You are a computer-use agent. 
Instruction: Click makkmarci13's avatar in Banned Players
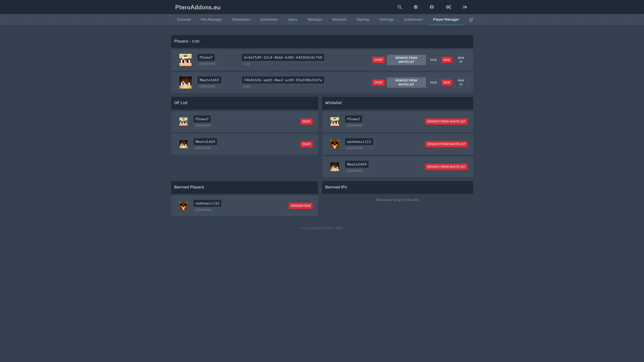[183, 206]
